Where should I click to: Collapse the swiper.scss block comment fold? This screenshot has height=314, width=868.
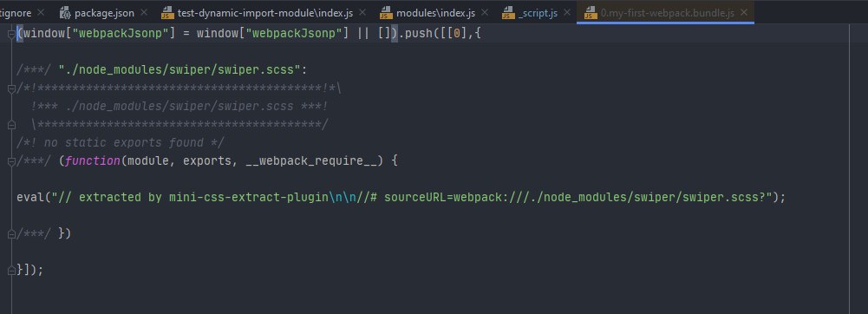pos(11,88)
